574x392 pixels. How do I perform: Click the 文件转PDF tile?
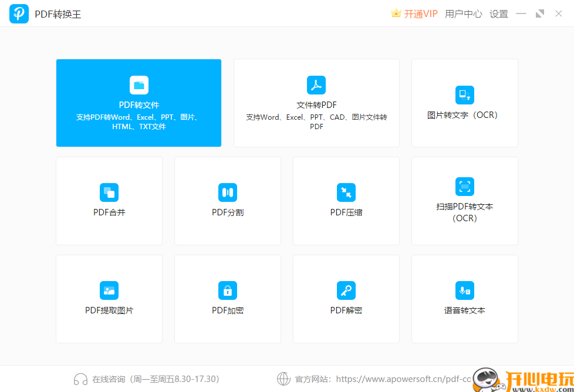pos(316,103)
